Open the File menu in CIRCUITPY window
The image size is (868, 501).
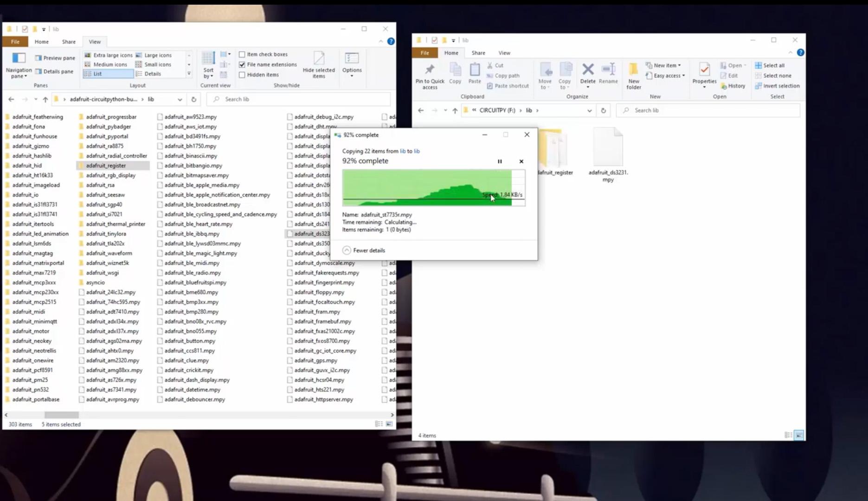coord(425,53)
